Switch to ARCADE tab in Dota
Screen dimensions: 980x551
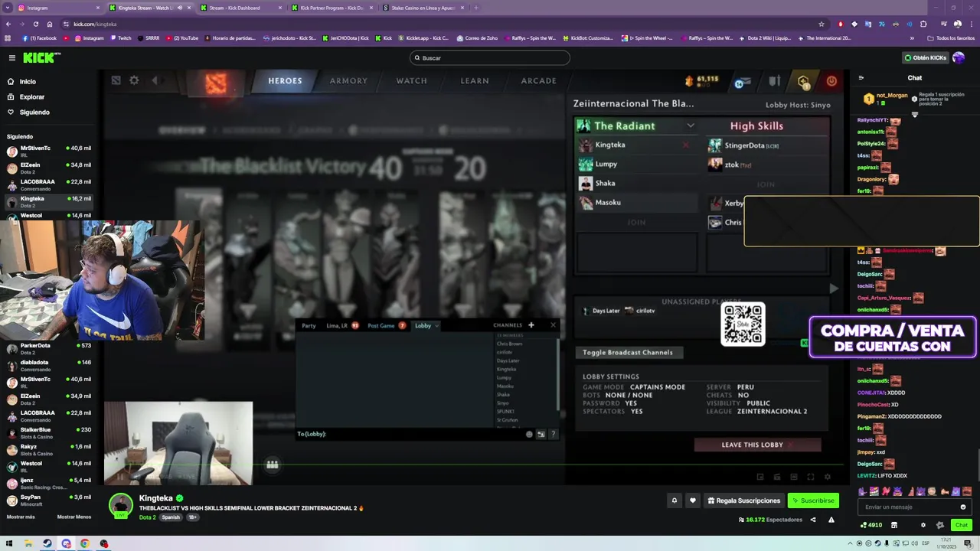tap(538, 80)
